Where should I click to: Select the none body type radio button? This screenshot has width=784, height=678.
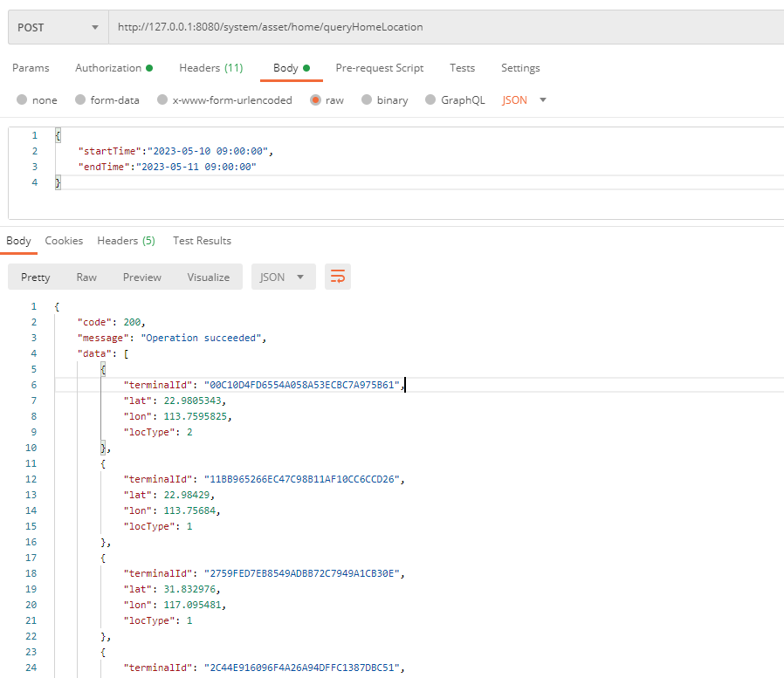point(23,100)
